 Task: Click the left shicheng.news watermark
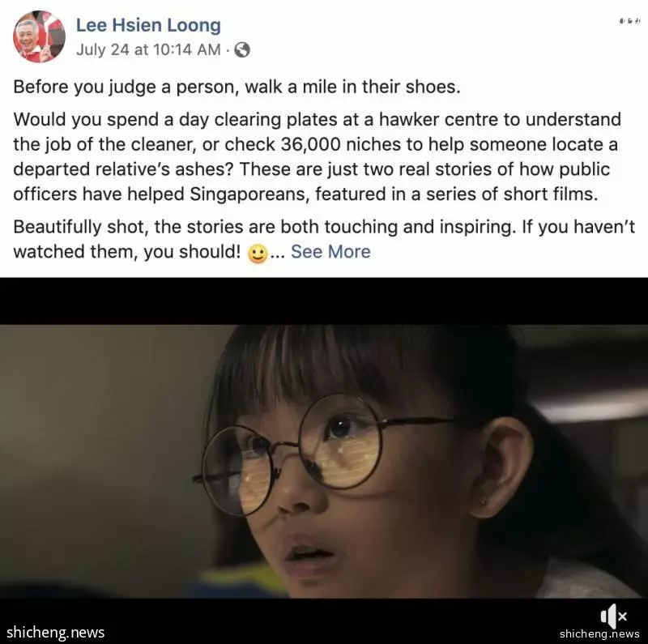click(55, 632)
